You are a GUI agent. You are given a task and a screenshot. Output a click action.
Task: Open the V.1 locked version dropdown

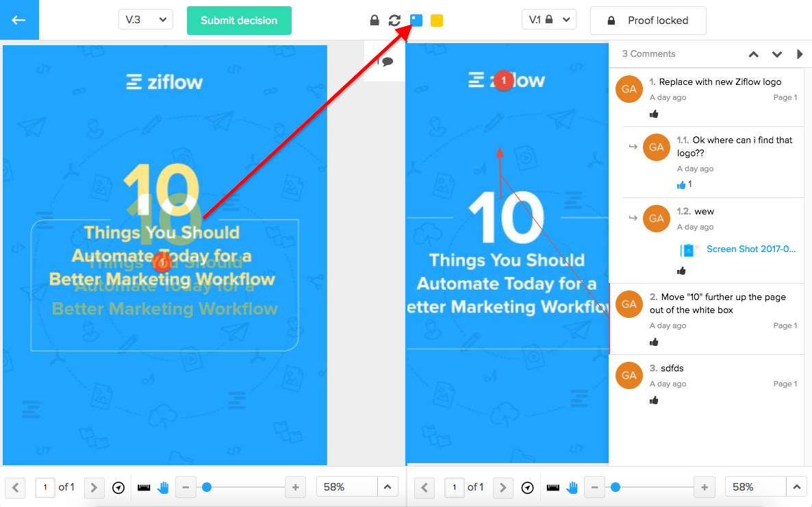[548, 21]
